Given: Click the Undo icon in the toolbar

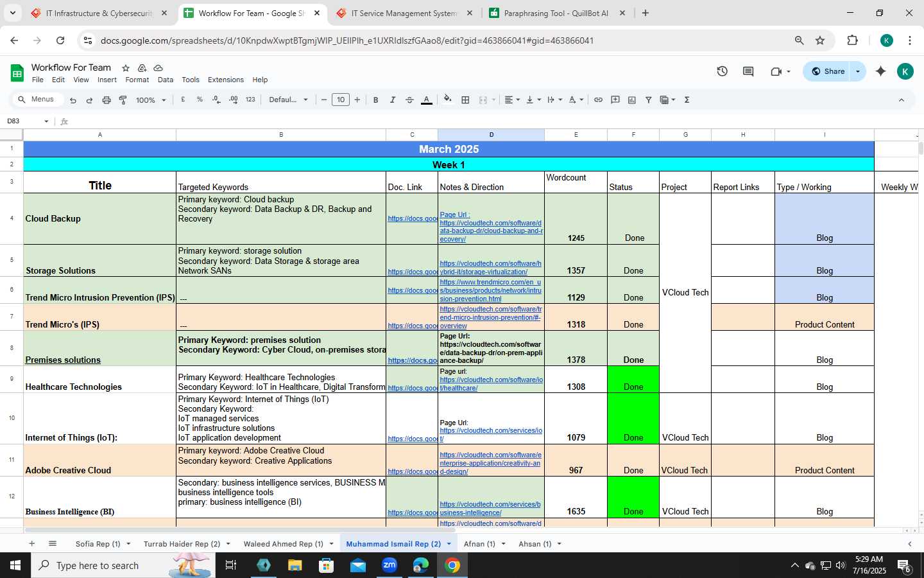Looking at the screenshot, I should [x=73, y=100].
